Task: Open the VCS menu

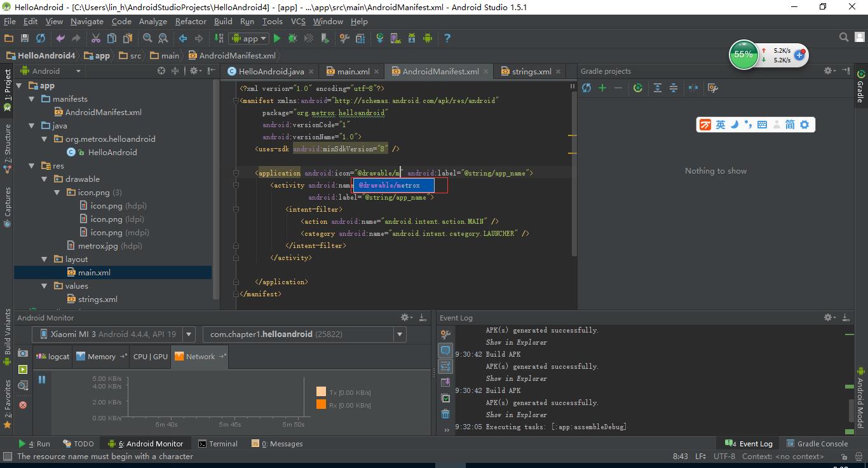Action: (x=298, y=21)
